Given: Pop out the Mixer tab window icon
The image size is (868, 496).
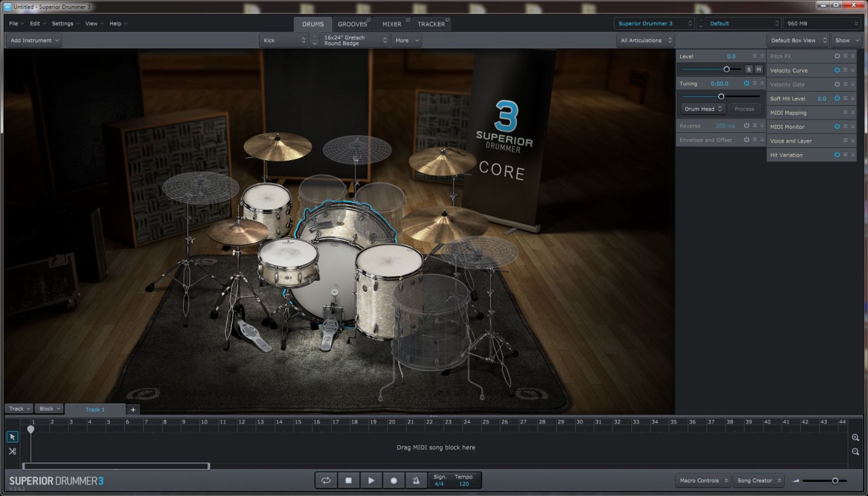Looking at the screenshot, I should (x=408, y=20).
